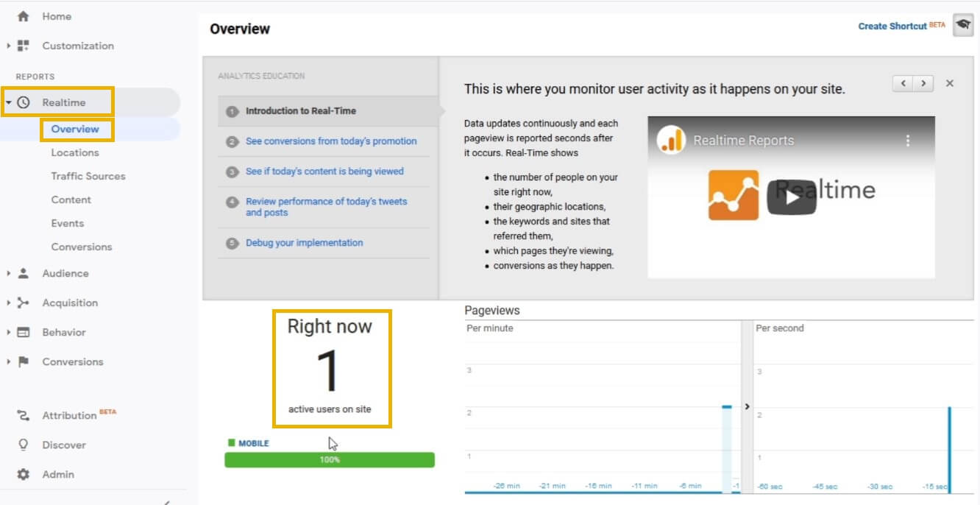Screen dimensions: 980x505
Task: Open the Acquisition reports menu item
Action: (70, 303)
